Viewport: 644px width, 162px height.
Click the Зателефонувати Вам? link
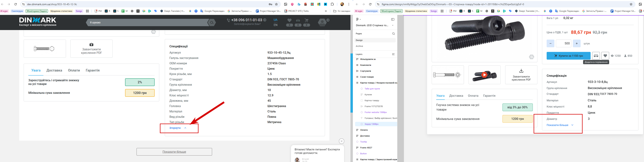pyautogui.click(x=247, y=24)
